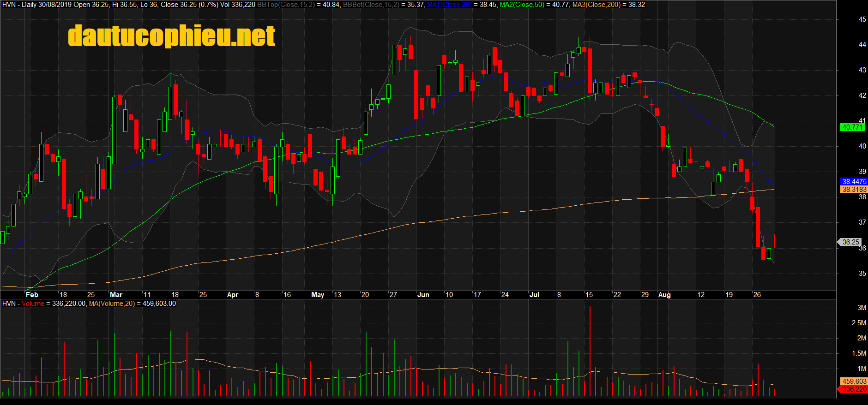Screen dimensions: 868x405
Task: Click the green 40.771 value tag on price axis
Action: coord(852,127)
